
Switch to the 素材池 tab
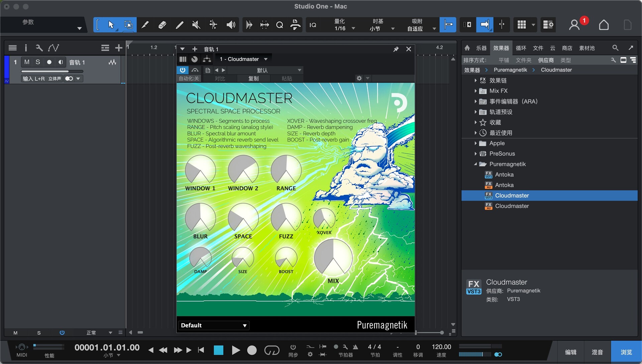pos(587,48)
